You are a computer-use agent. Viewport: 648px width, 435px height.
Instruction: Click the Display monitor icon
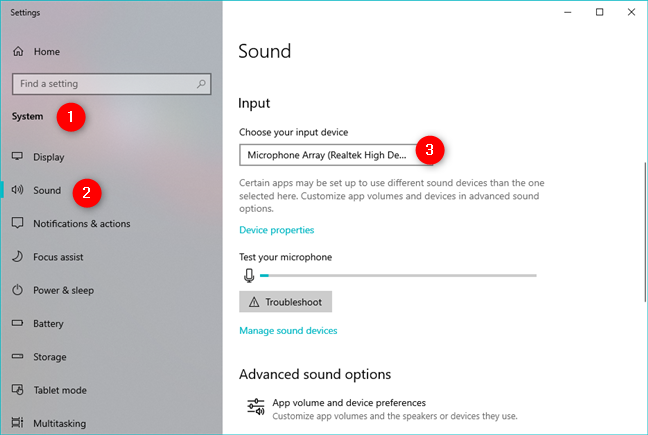17,156
